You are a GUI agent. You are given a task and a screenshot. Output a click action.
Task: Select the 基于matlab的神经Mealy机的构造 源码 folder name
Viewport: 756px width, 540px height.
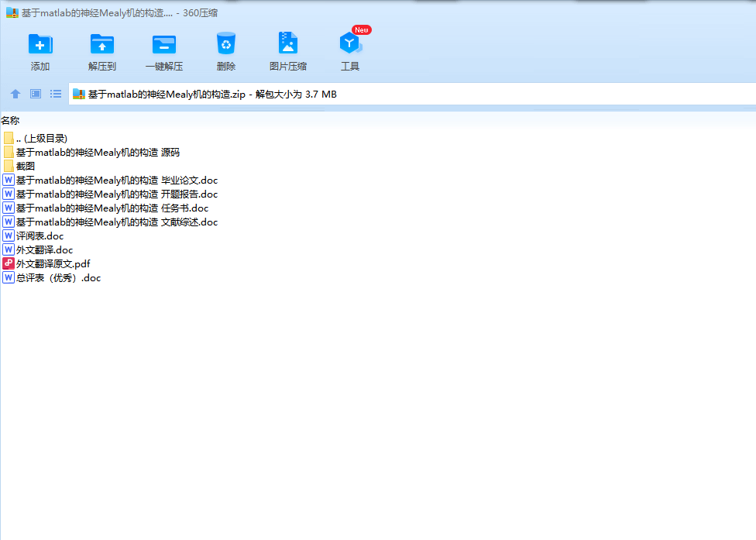pyautogui.click(x=98, y=153)
